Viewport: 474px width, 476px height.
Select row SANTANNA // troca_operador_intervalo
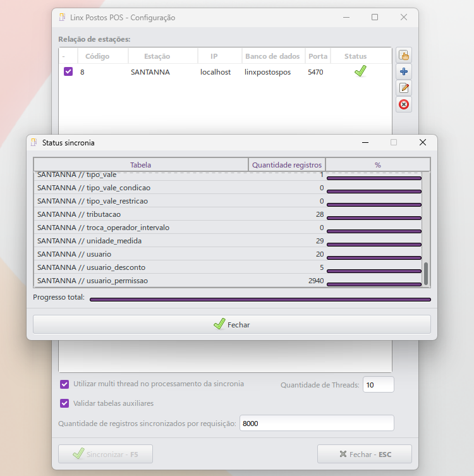(228, 228)
